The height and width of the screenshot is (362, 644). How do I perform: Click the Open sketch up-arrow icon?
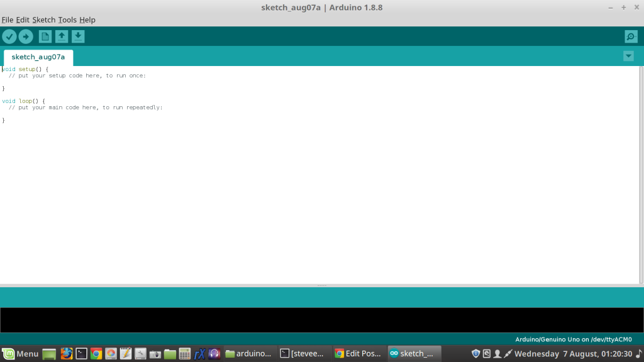coord(62,36)
